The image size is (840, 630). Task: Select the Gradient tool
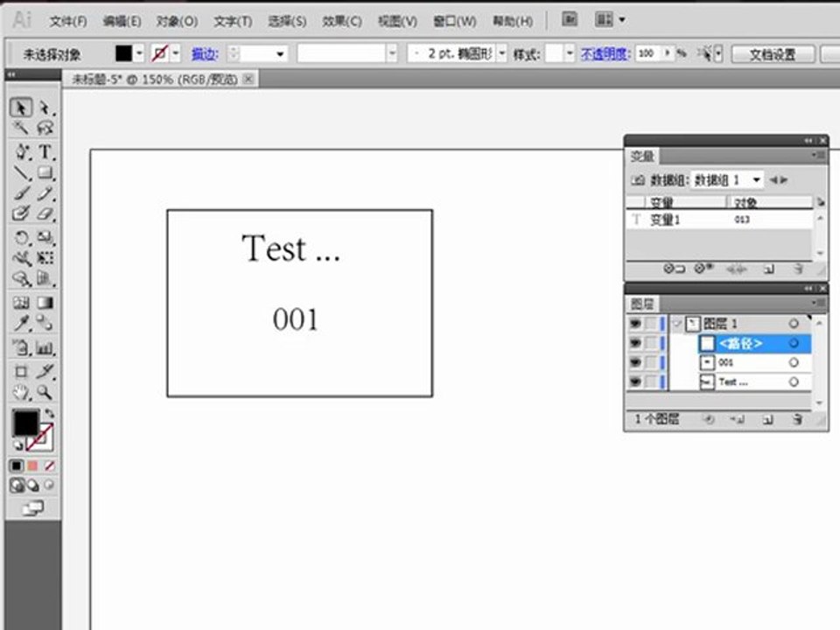point(45,303)
